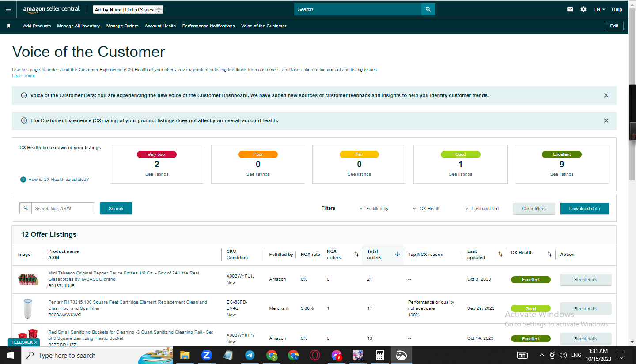
Task: Click Clear filters button
Action: (x=534, y=209)
